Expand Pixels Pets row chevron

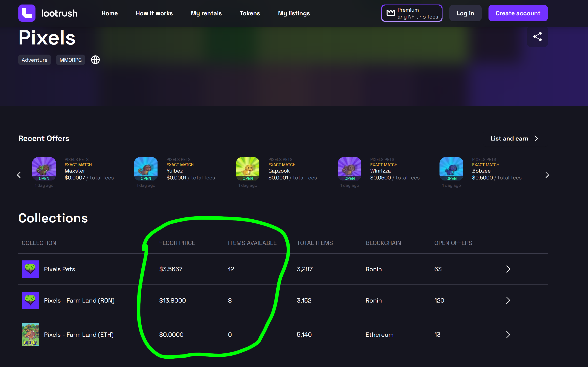pyautogui.click(x=508, y=269)
